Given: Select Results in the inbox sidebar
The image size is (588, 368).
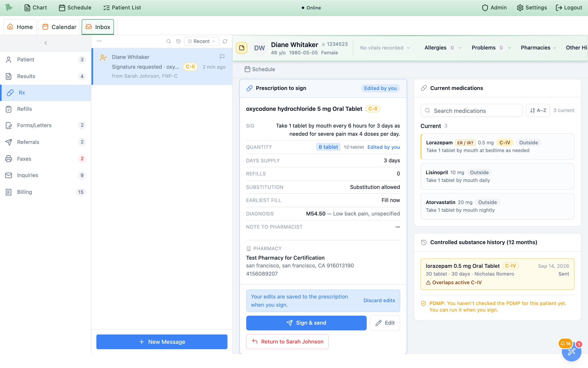Looking at the screenshot, I should [x=46, y=76].
